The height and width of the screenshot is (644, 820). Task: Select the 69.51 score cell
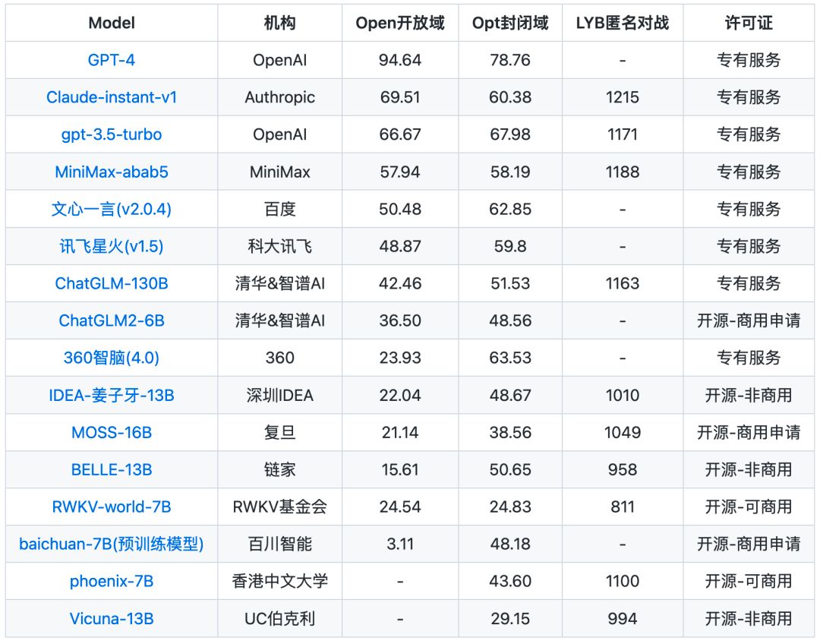click(400, 97)
